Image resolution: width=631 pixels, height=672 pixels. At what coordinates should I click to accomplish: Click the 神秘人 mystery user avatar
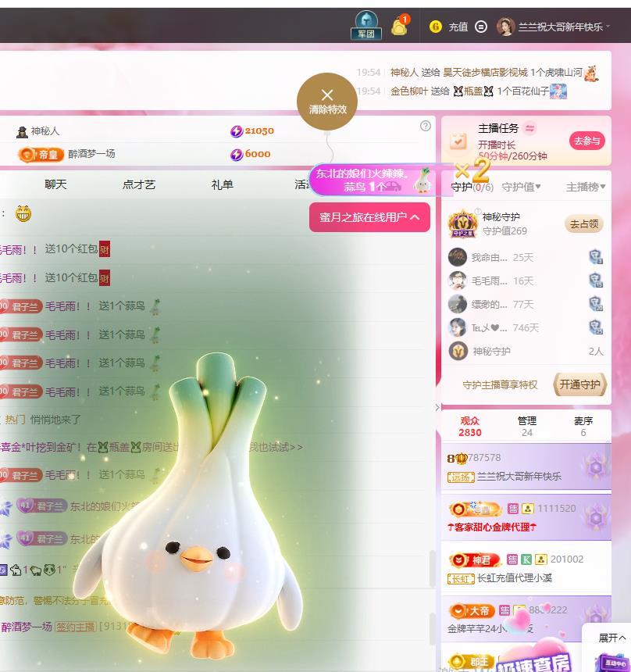coord(23,130)
